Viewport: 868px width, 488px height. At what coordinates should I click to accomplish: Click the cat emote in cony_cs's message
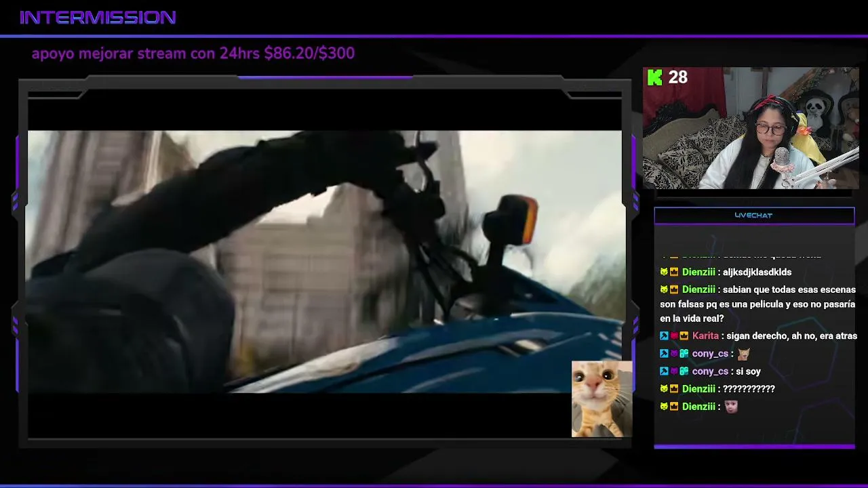[744, 353]
